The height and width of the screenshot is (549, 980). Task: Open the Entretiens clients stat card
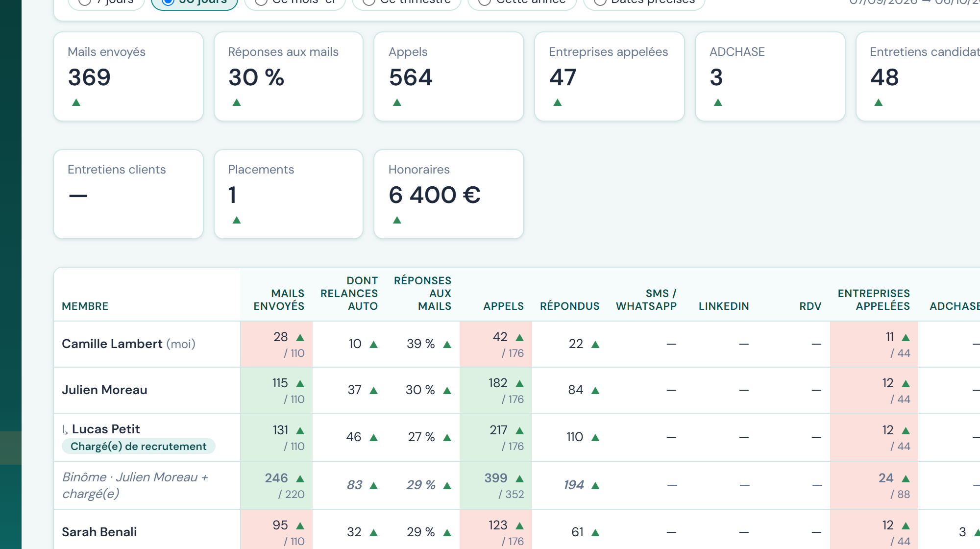coord(128,194)
